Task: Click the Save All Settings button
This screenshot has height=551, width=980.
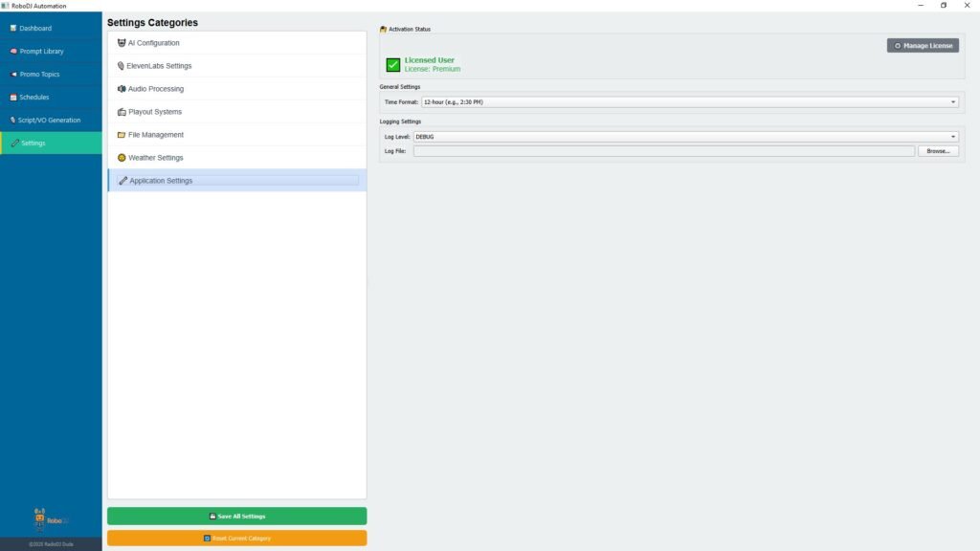Action: tap(236, 517)
